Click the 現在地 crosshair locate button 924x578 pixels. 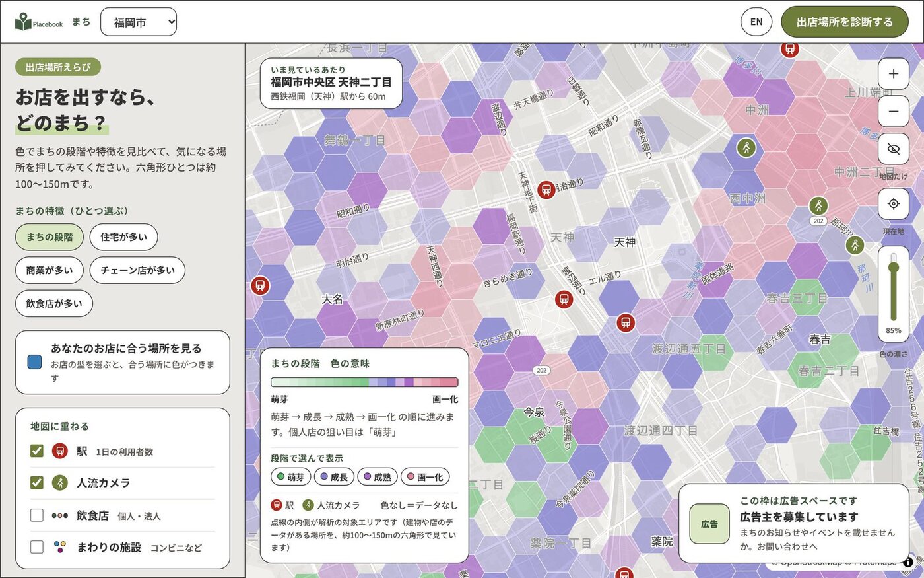pyautogui.click(x=893, y=204)
